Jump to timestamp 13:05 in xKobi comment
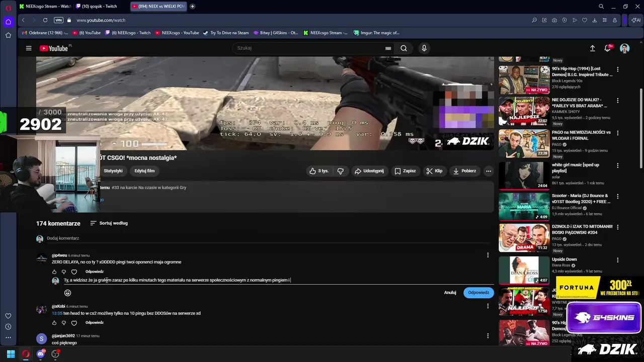Viewport: 644px width, 362px height. click(x=57, y=313)
